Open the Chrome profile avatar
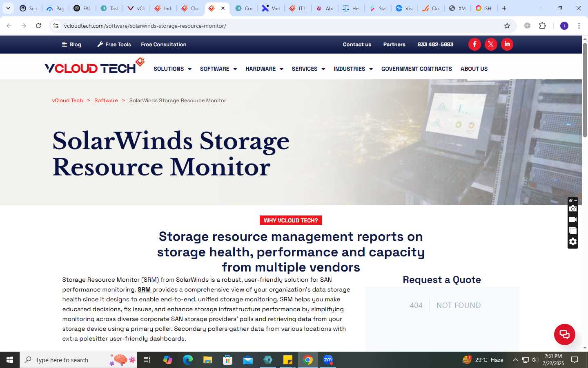 564,26
